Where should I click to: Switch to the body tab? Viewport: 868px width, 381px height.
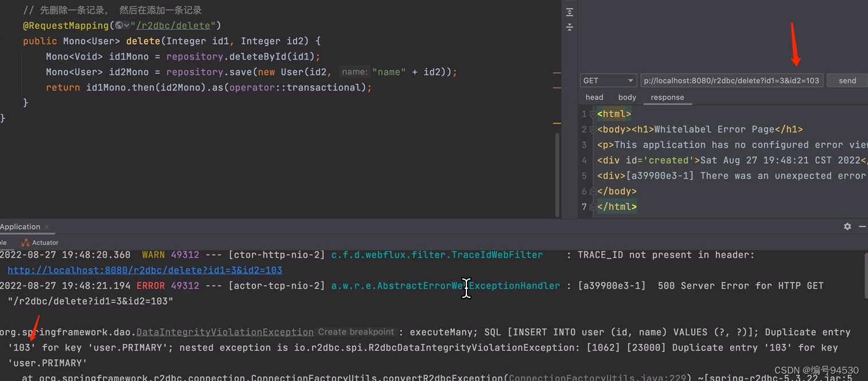tap(627, 97)
